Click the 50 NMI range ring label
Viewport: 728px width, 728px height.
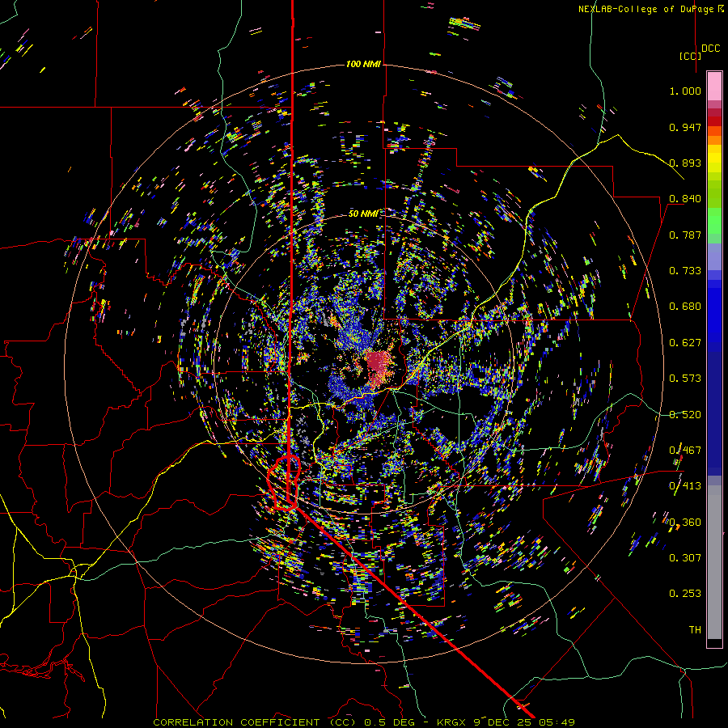coord(363,214)
